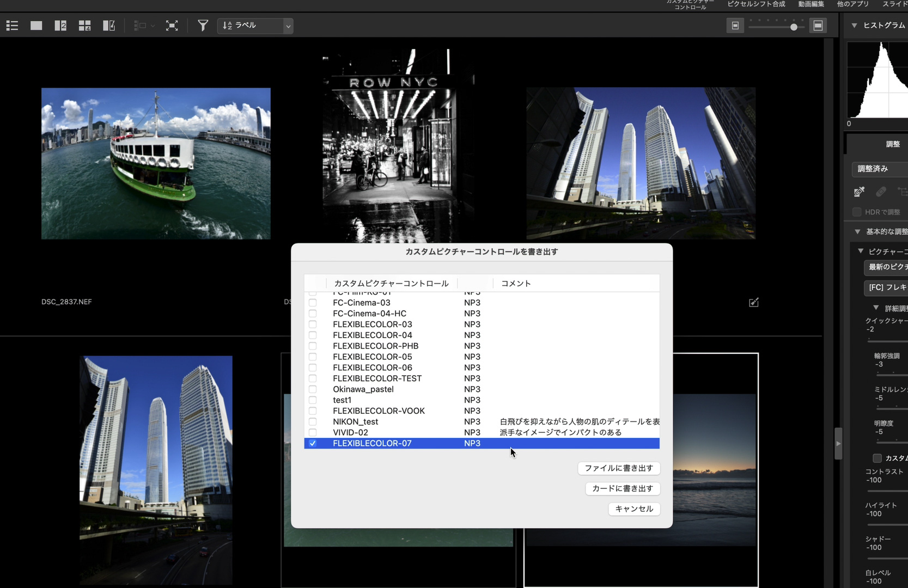Check the FC-Cinema-03 picture control
The height and width of the screenshot is (588, 908).
pos(313,302)
